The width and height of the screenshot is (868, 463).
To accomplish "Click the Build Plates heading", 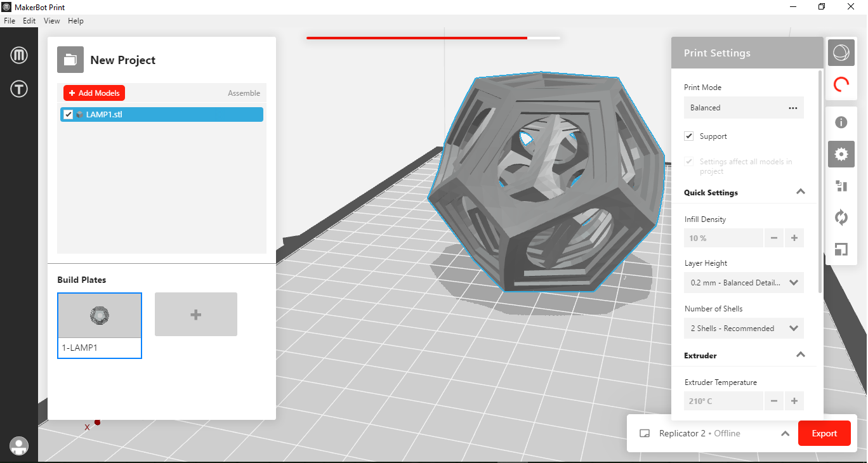I will 82,280.
